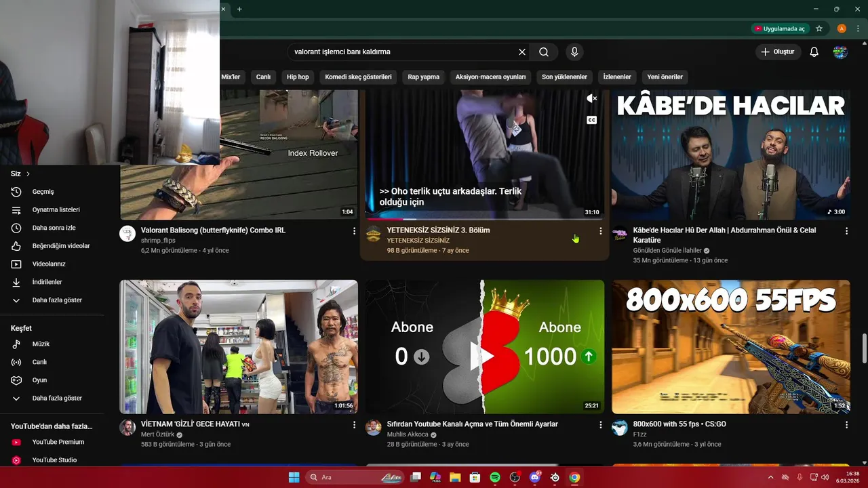Open the Mert Öztürk channel link
This screenshot has height=488, width=868.
(157, 434)
